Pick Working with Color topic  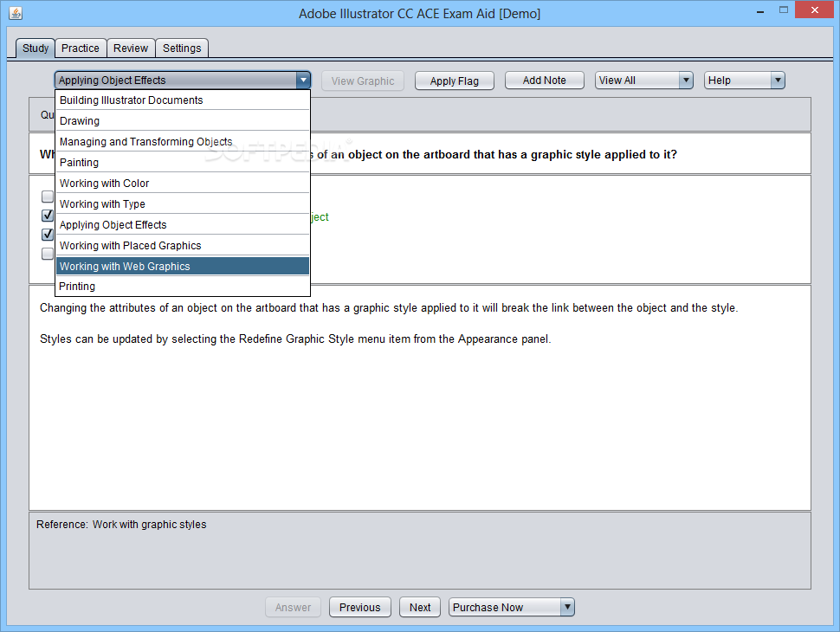(183, 184)
